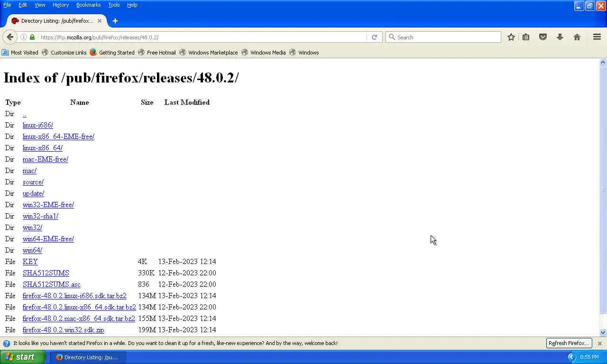Open the SHA512SUMS file link
607x364 pixels.
[46, 273]
